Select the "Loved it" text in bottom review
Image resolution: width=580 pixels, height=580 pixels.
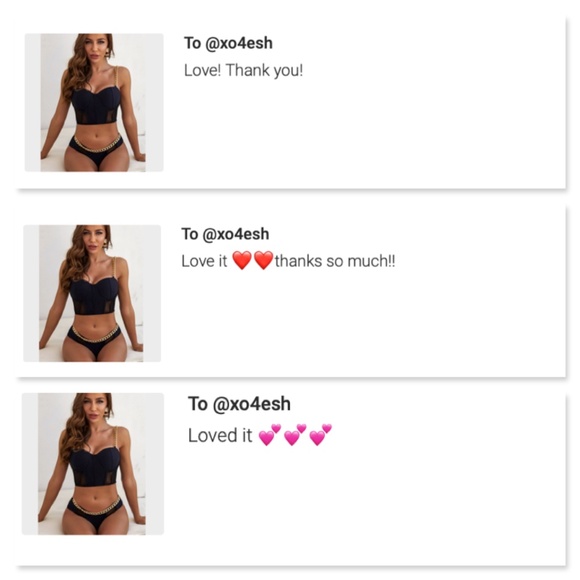coord(220,435)
